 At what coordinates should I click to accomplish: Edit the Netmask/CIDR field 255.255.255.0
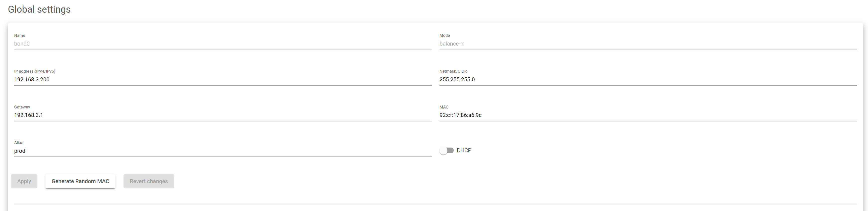tap(648, 79)
